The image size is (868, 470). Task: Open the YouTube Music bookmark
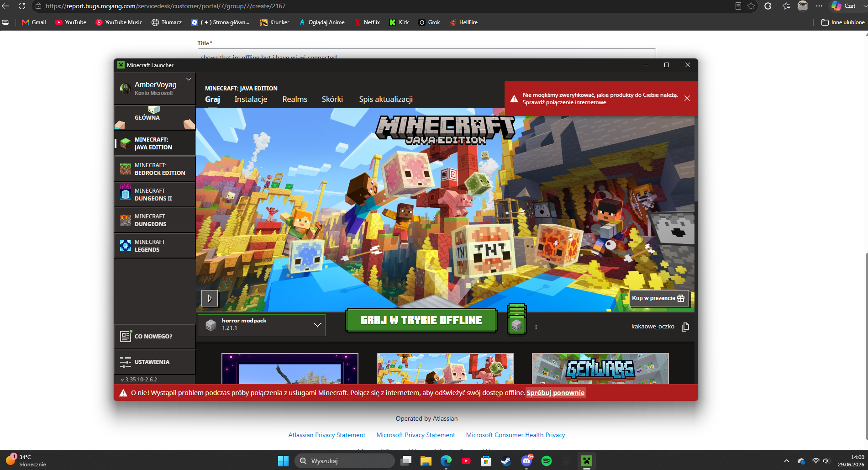click(119, 22)
